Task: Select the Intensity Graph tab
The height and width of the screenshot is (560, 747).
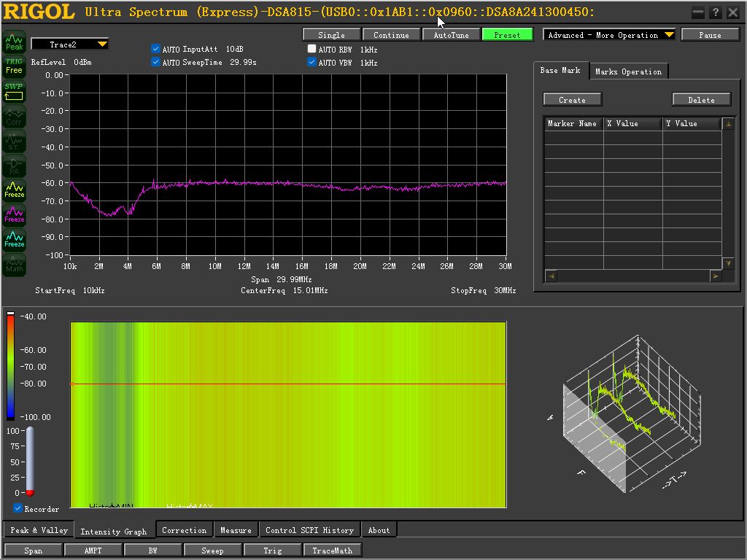Action: [113, 532]
